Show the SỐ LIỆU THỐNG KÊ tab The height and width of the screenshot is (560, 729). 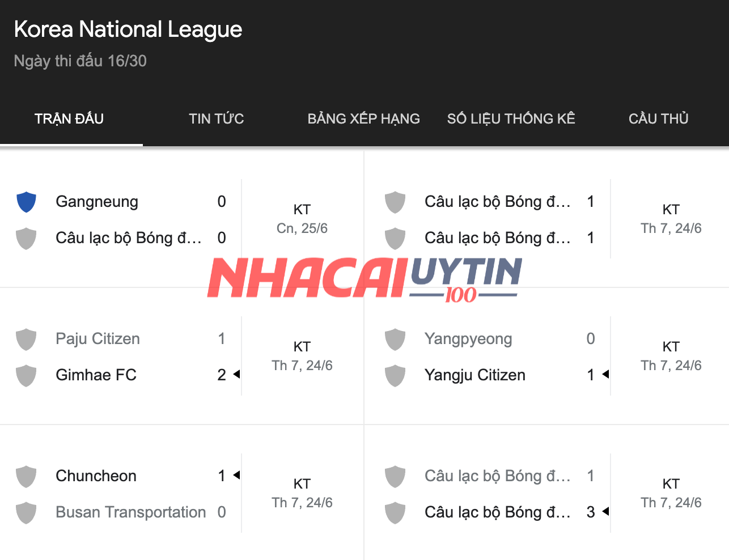[x=511, y=118]
